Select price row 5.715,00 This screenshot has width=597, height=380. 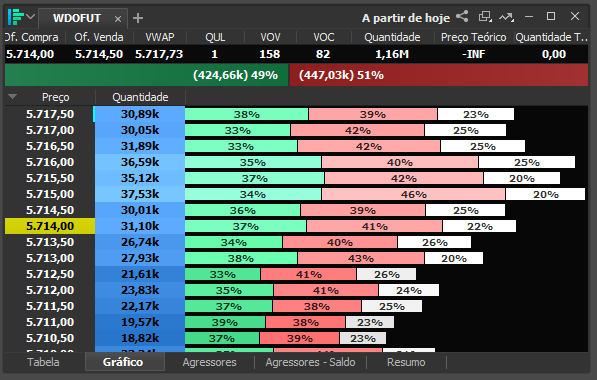point(50,194)
